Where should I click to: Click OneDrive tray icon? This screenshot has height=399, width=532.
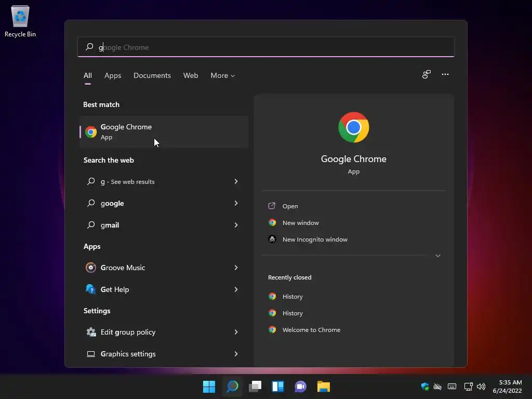coord(437,387)
